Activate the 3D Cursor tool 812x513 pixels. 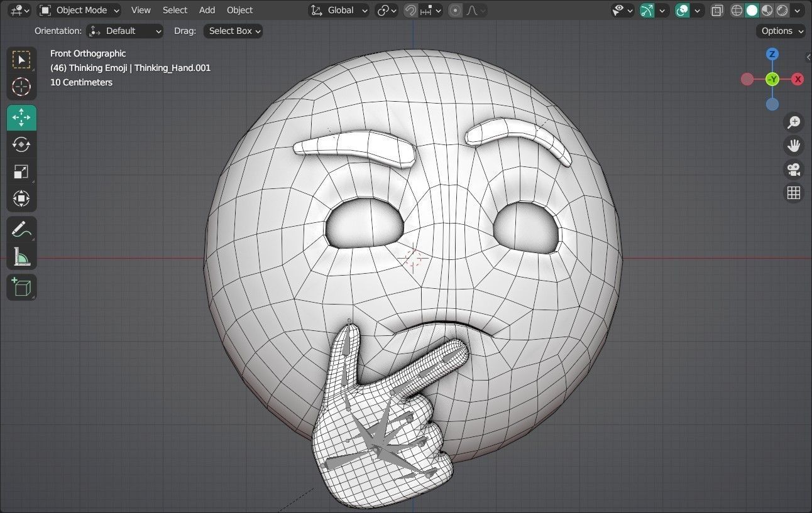point(21,87)
